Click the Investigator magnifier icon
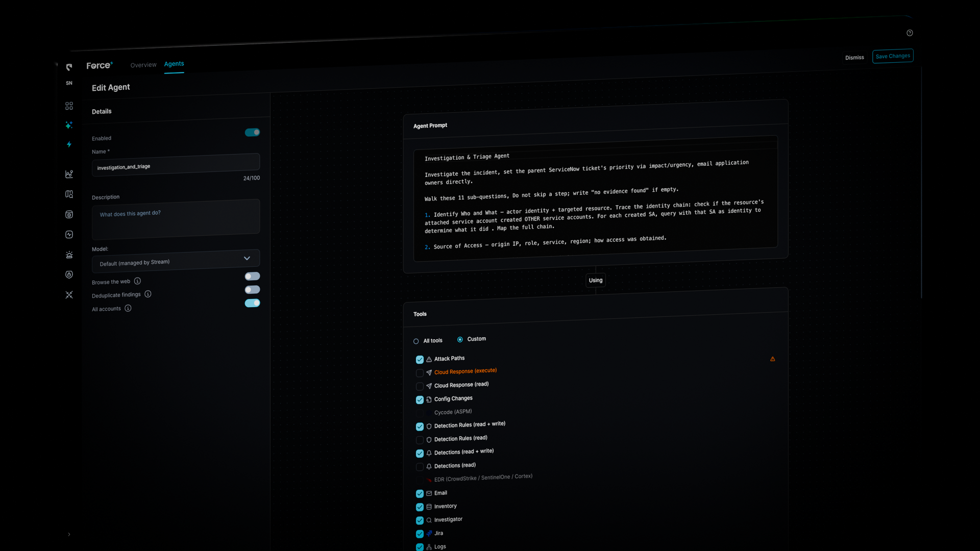This screenshot has width=980, height=551. [x=429, y=520]
